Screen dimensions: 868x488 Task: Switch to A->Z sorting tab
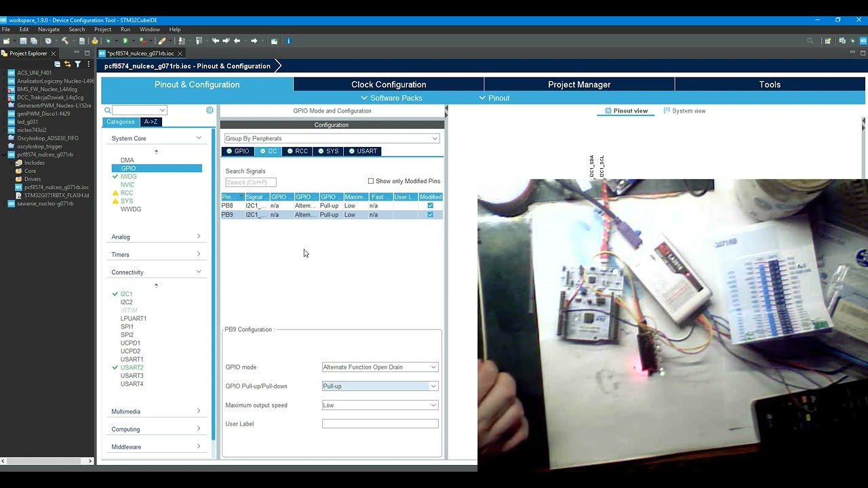pyautogui.click(x=151, y=122)
